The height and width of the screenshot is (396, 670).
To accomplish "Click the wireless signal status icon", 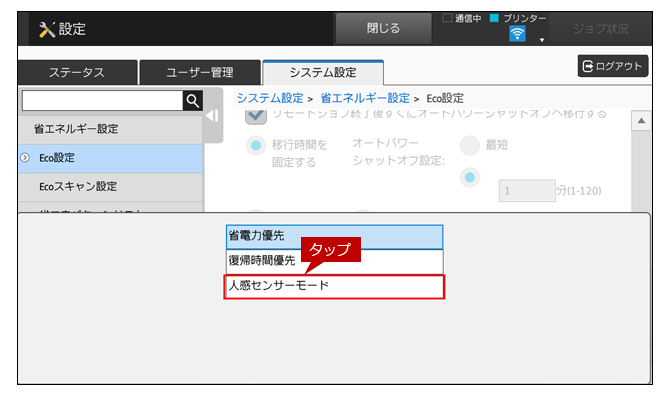I will [517, 34].
